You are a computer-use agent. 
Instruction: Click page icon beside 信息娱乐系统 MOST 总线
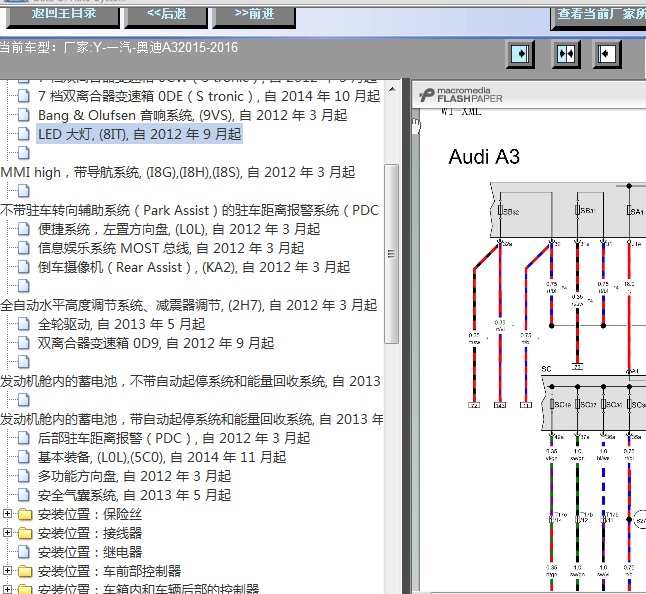pyautogui.click(x=24, y=248)
